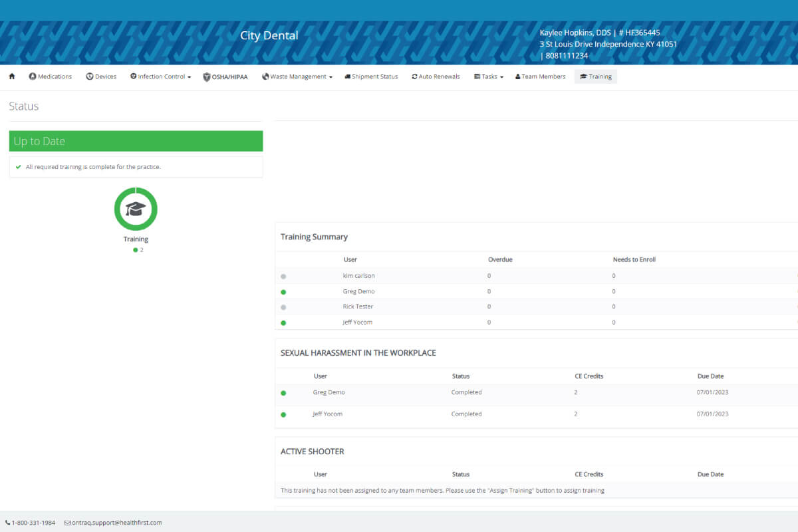
Task: Click the Training tab graduation cap icon
Action: pyautogui.click(x=583, y=76)
